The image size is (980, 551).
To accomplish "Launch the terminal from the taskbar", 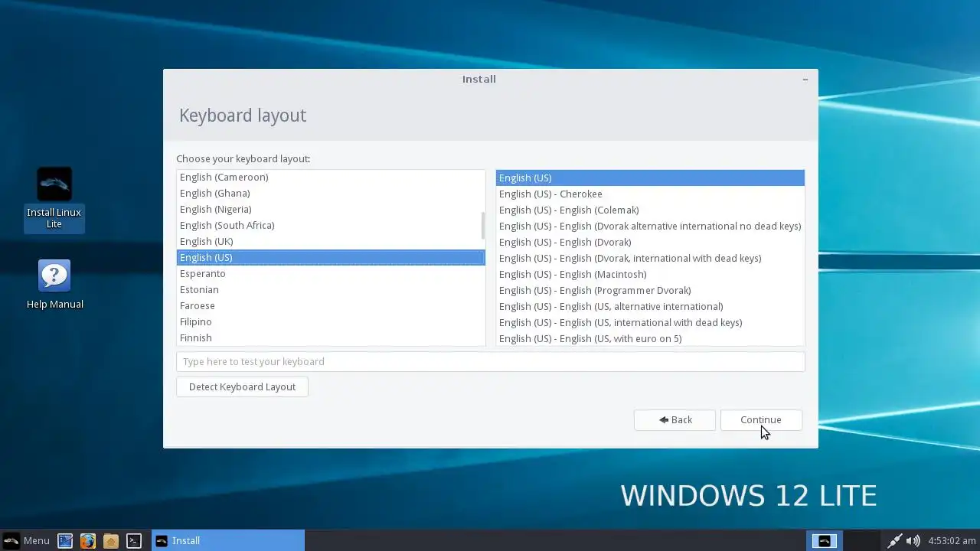I will [134, 540].
